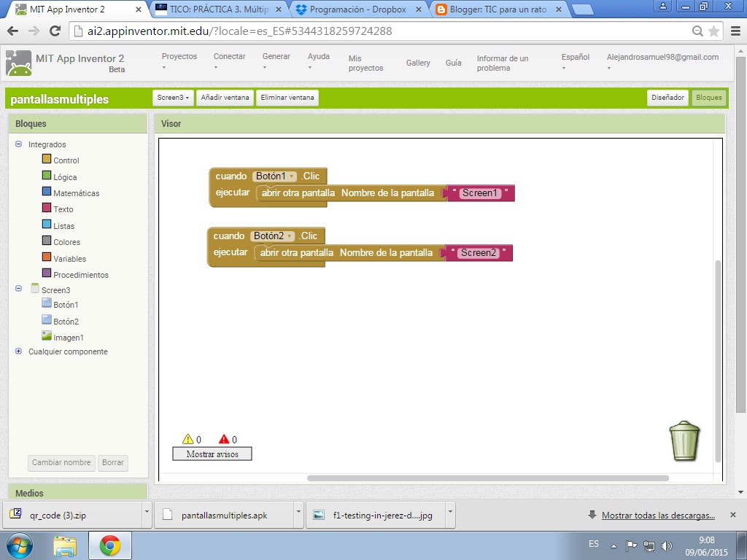
Task: Go to Mis proyectos
Action: coord(365,63)
